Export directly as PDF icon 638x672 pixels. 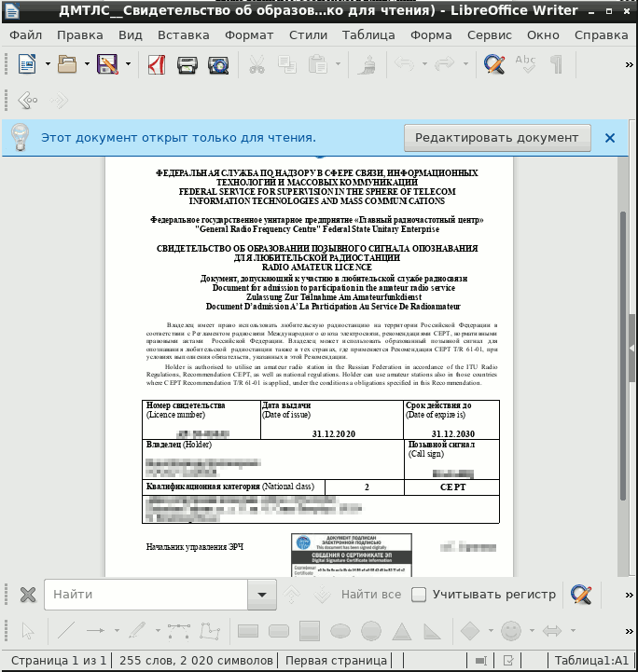(157, 64)
